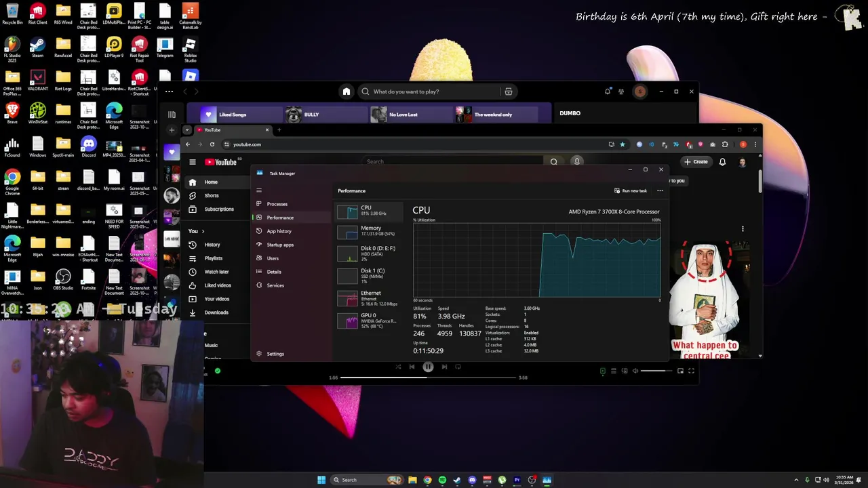Toggle Task Manager hamburger navigation menu
The width and height of the screenshot is (868, 488).
(x=258, y=190)
